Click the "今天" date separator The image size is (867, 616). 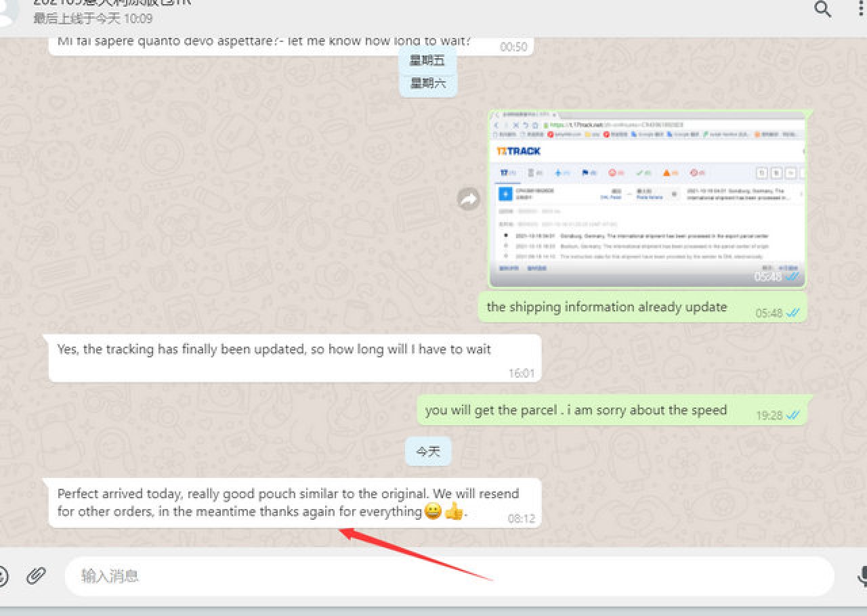[427, 452]
